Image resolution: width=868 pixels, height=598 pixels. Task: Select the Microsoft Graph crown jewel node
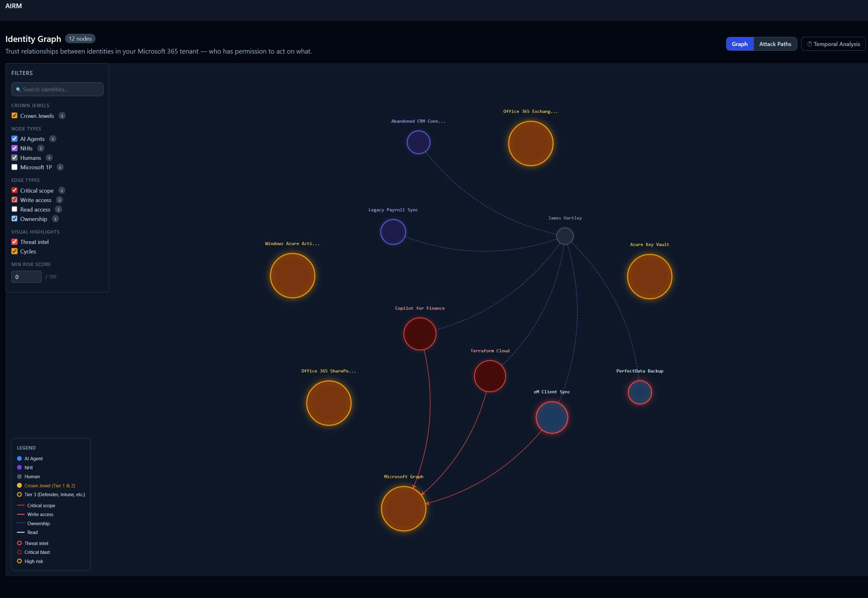[x=404, y=509]
